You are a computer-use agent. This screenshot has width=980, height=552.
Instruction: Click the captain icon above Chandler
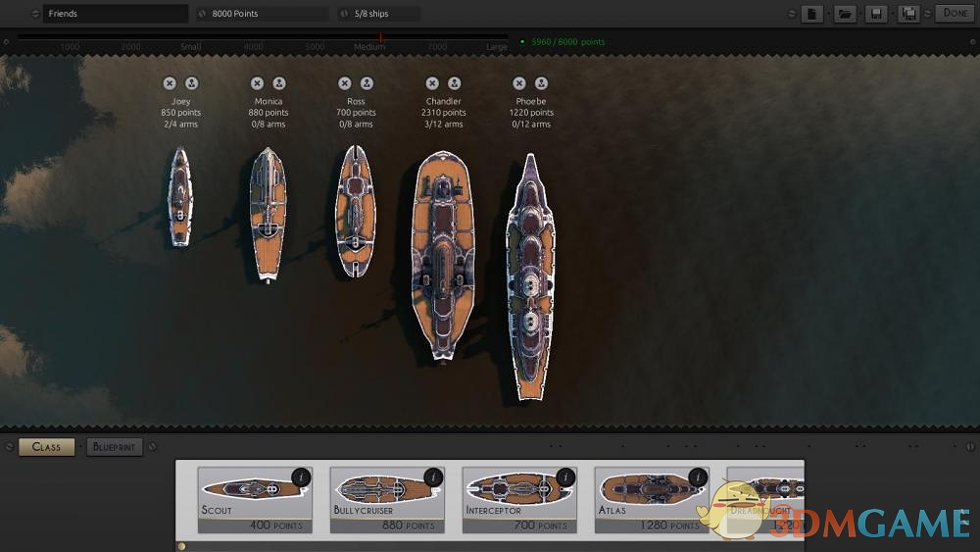(x=454, y=83)
